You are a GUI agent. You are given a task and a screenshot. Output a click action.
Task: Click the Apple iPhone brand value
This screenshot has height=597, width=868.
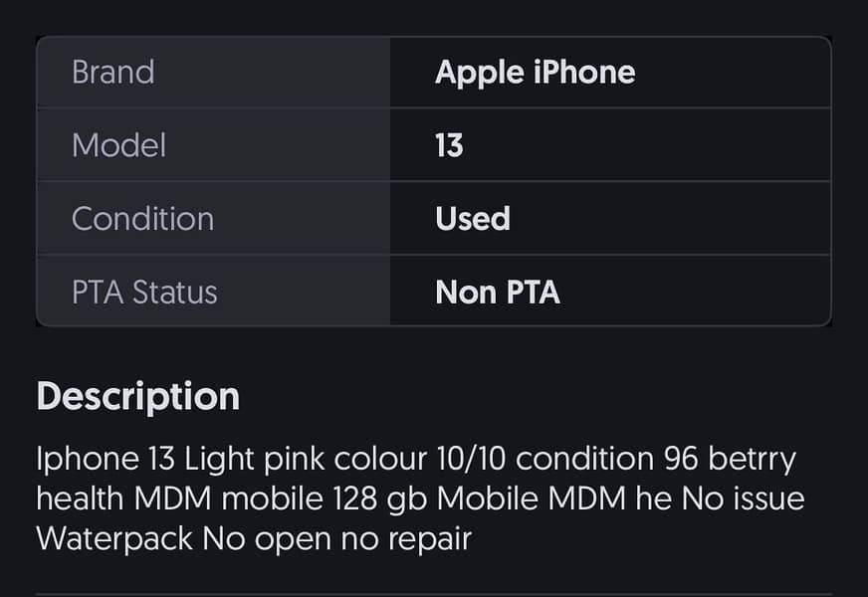click(x=535, y=71)
